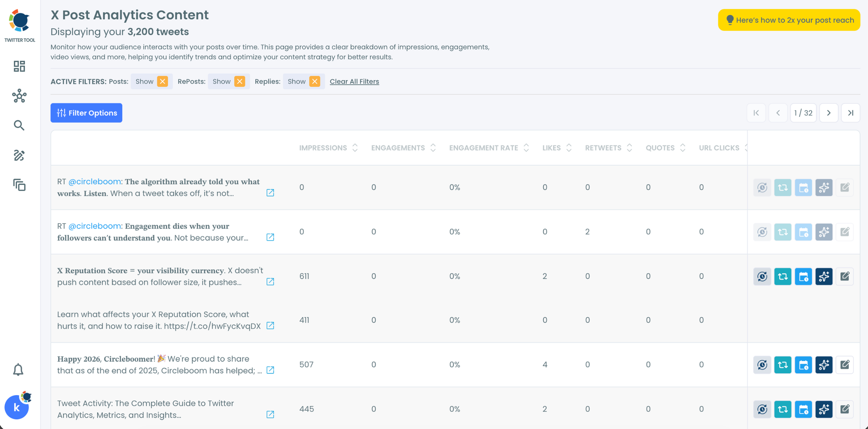Remove the Posts Show filter

pos(162,82)
